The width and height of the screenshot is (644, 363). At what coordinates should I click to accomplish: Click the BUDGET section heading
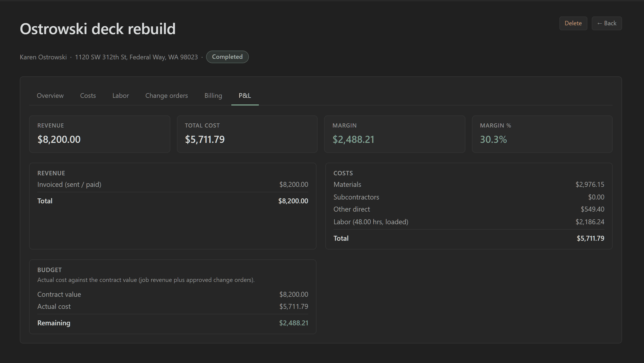(x=49, y=270)
